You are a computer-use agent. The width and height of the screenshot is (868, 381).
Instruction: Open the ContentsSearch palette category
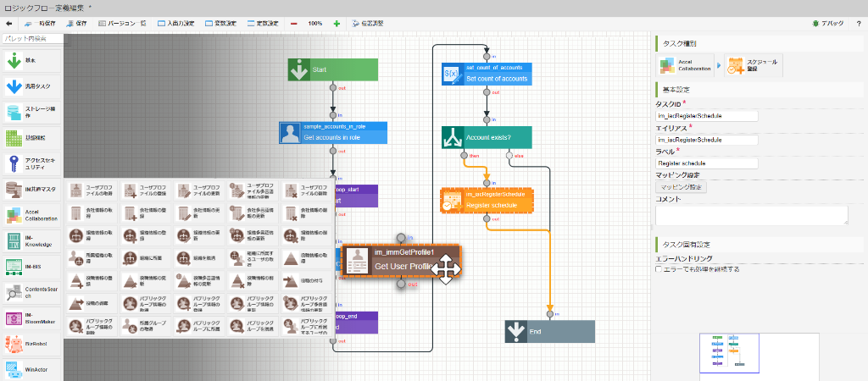[31, 293]
